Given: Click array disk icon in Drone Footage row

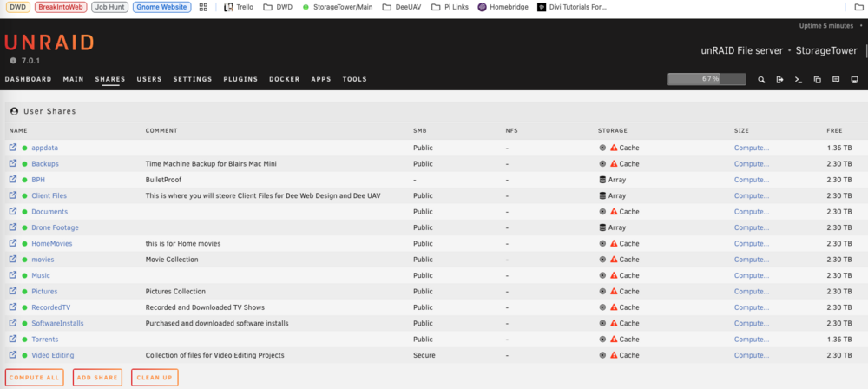Looking at the screenshot, I should pyautogui.click(x=602, y=227).
